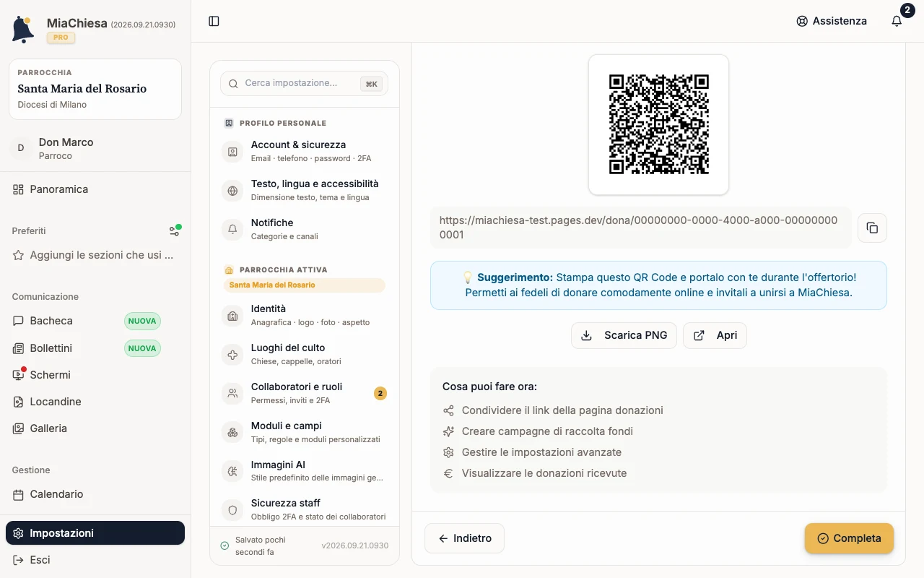Click the Collaboratori e ruoli people icon

pyautogui.click(x=232, y=394)
